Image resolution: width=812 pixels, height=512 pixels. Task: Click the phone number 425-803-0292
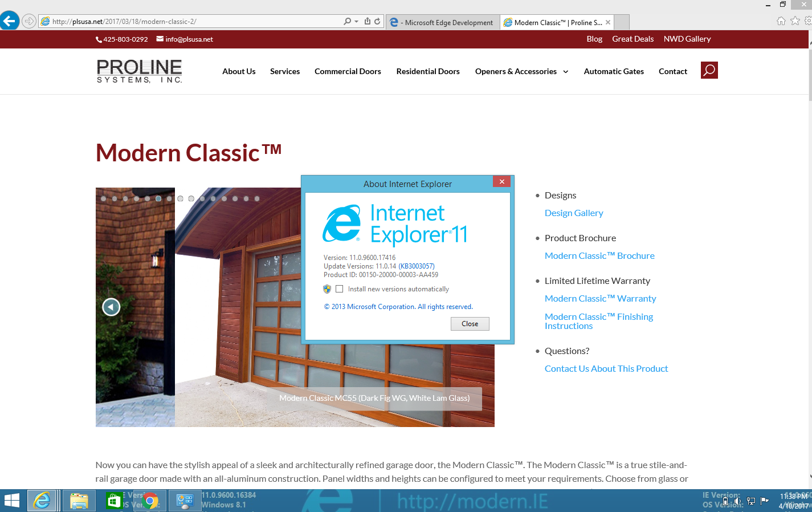(122, 39)
